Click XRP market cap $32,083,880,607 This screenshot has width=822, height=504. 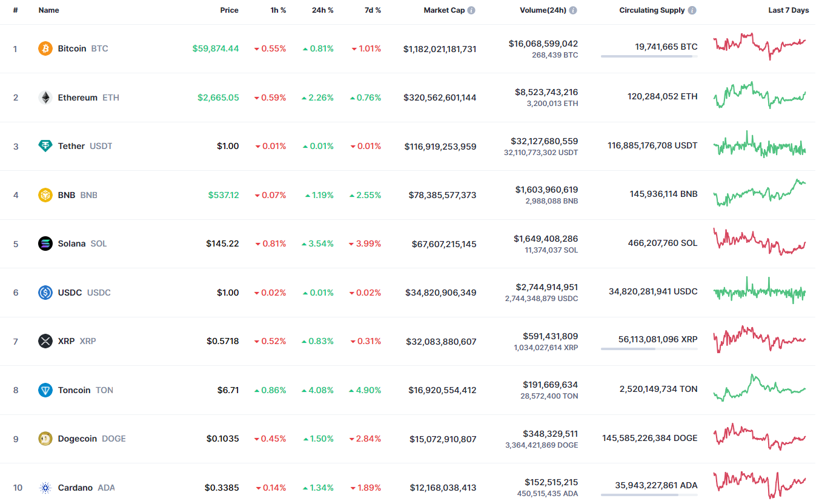point(441,342)
